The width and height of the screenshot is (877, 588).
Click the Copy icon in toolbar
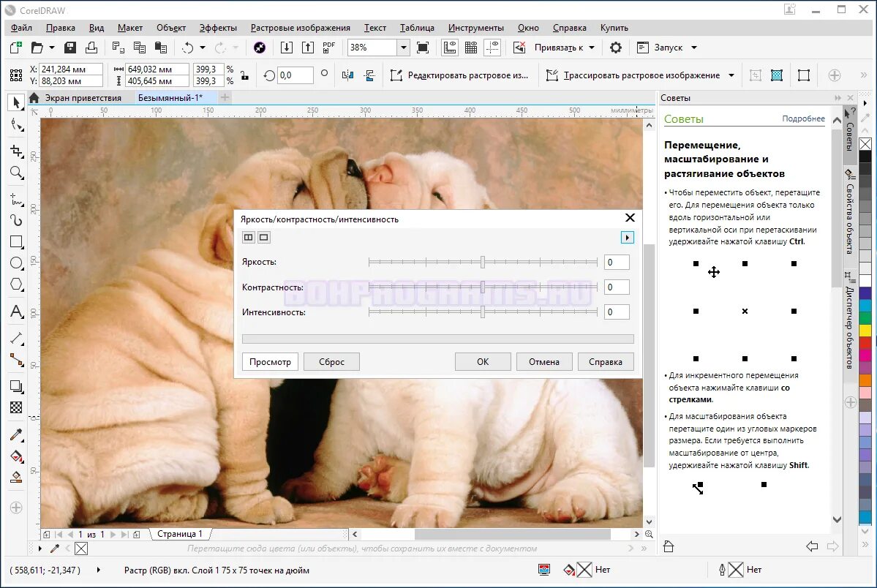pos(139,48)
